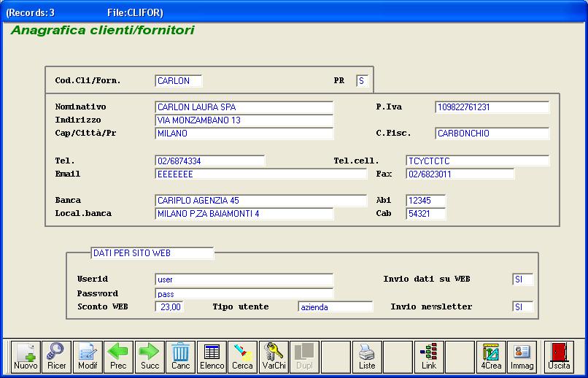Screen dimensions: 588x378
Task: Click the Dupl duplicate button
Action: pos(305,357)
